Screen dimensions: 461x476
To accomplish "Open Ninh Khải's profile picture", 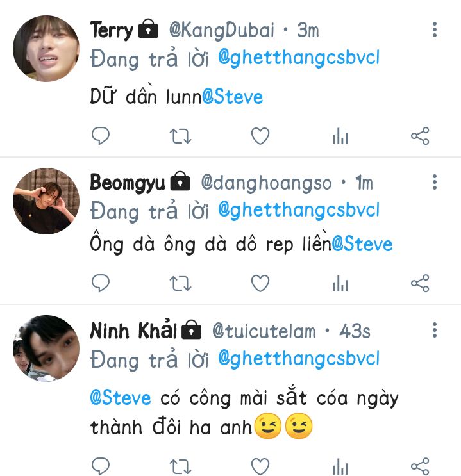I will tap(46, 349).
